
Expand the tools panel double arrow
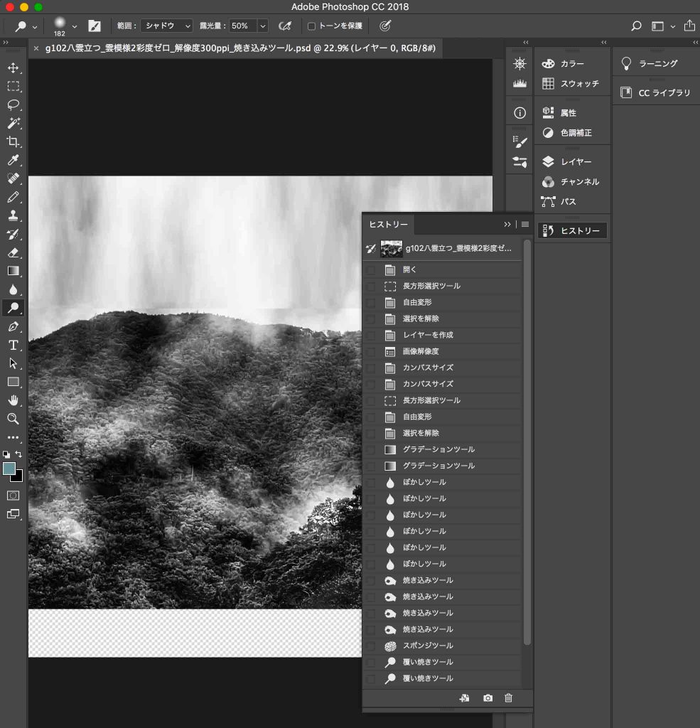pos(6,42)
